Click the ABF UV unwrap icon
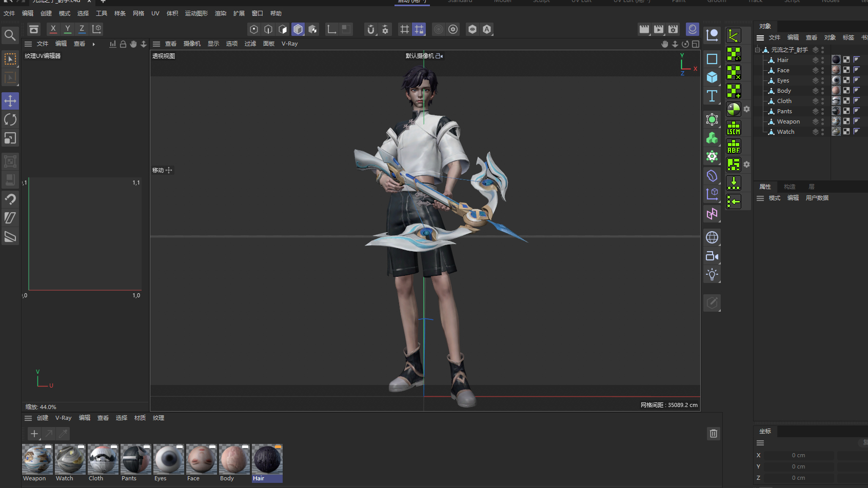Screen dimensions: 868x488 [734, 147]
